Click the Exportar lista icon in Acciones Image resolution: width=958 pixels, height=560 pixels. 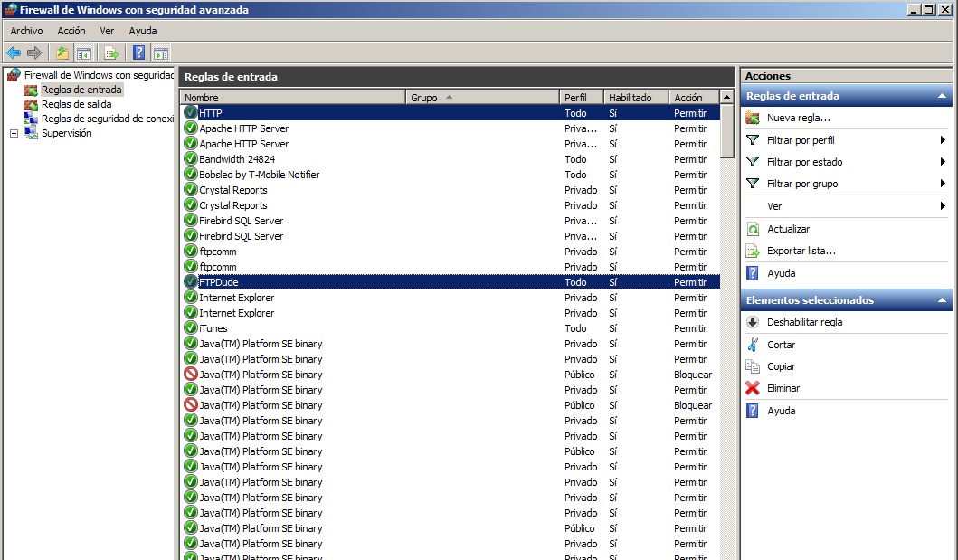pyautogui.click(x=753, y=251)
